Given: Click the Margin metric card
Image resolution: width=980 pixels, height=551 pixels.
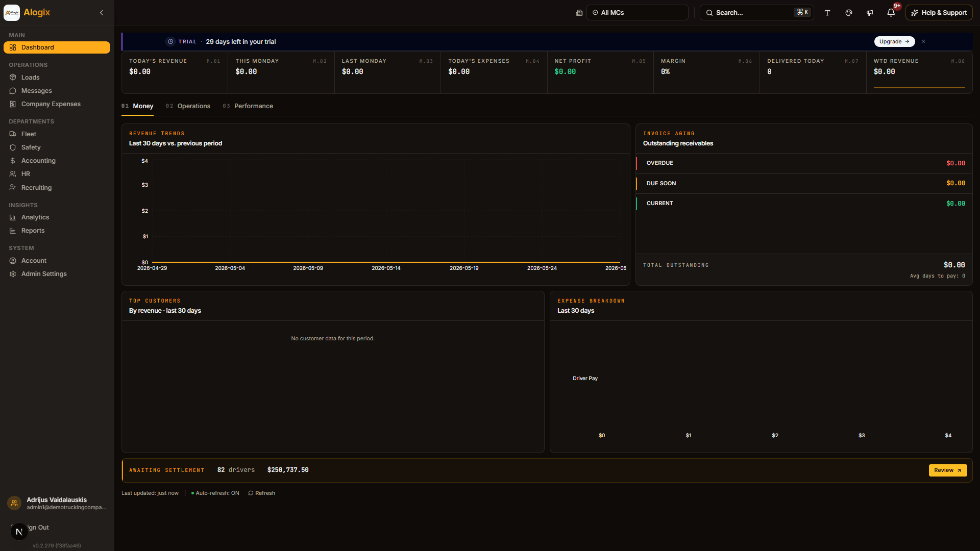Looking at the screenshot, I should pyautogui.click(x=706, y=72).
